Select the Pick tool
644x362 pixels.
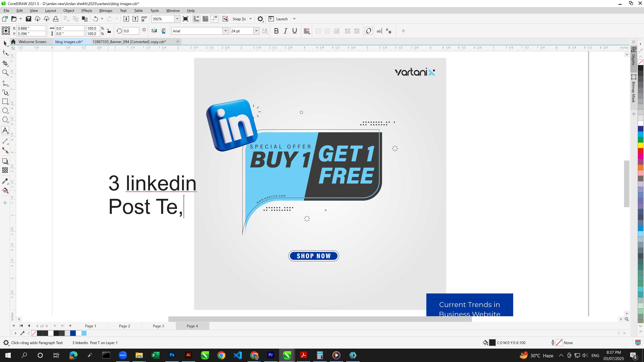[x=5, y=43]
